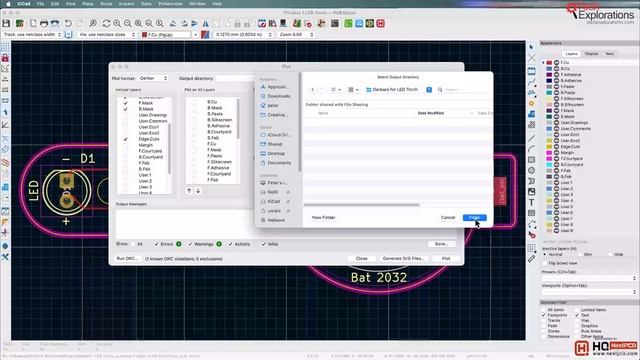Open the grid size 0.1270 mm dropdown

pos(243,35)
